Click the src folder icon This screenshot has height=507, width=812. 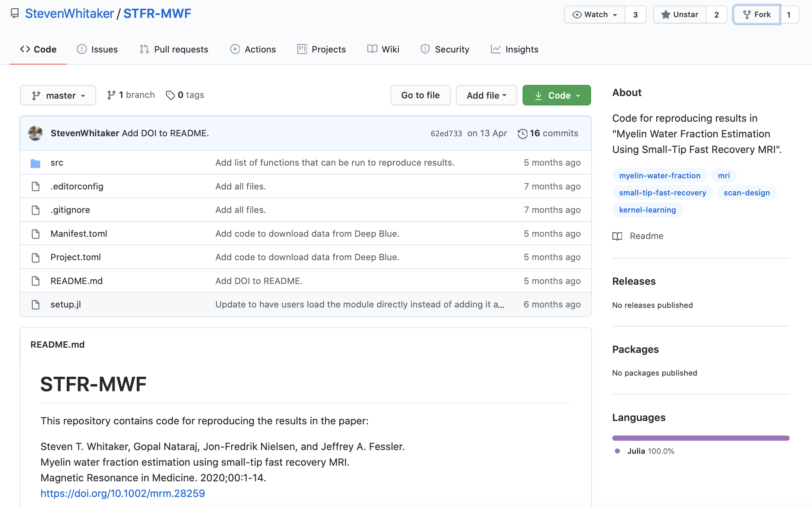pos(35,163)
